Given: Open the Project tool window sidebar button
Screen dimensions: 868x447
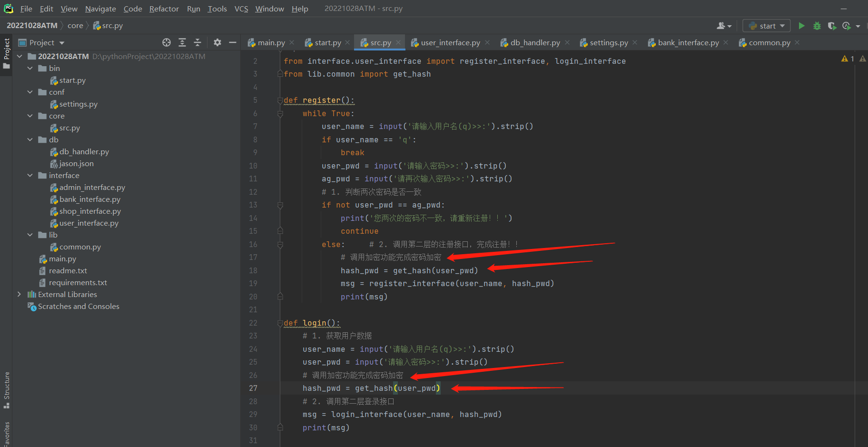Looking at the screenshot, I should click(x=7, y=53).
